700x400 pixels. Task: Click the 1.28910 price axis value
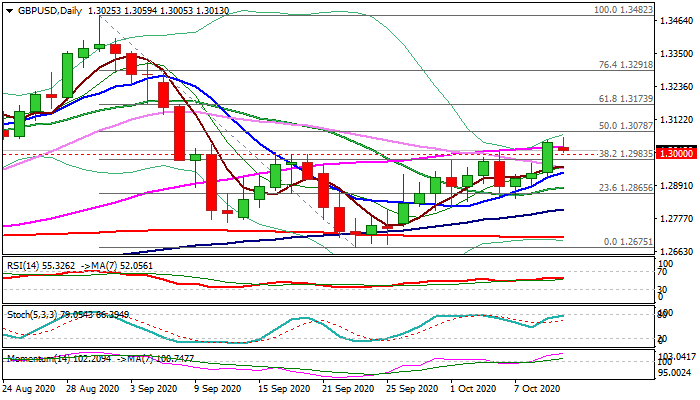coord(676,186)
